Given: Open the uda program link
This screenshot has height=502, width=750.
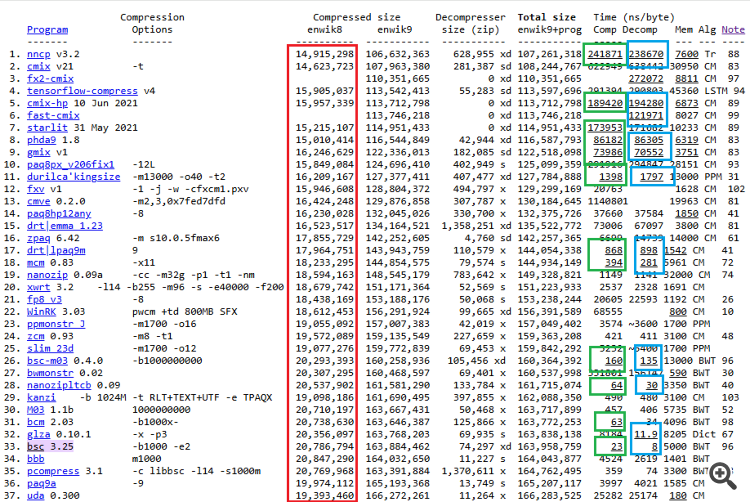Looking at the screenshot, I should click(x=35, y=496).
